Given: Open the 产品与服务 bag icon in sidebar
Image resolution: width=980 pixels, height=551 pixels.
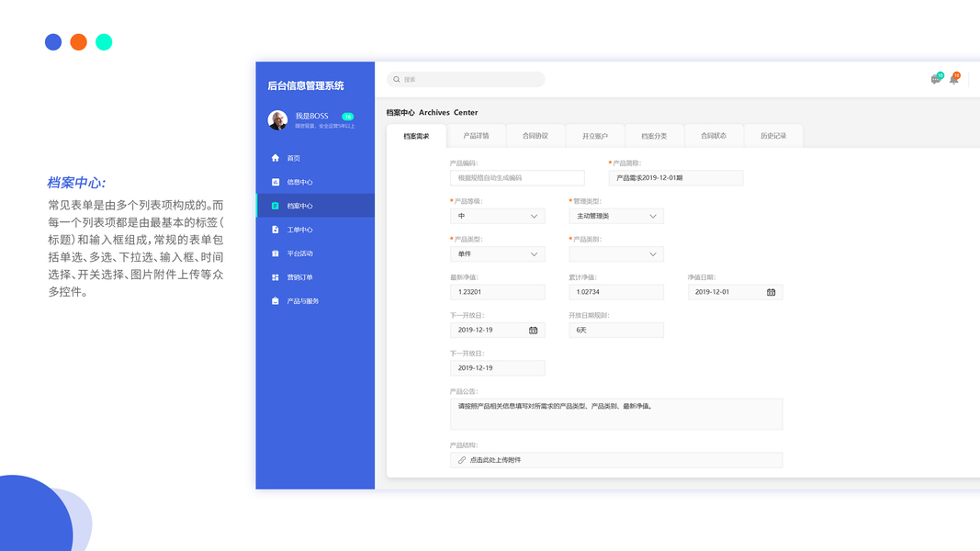Looking at the screenshot, I should click(275, 300).
